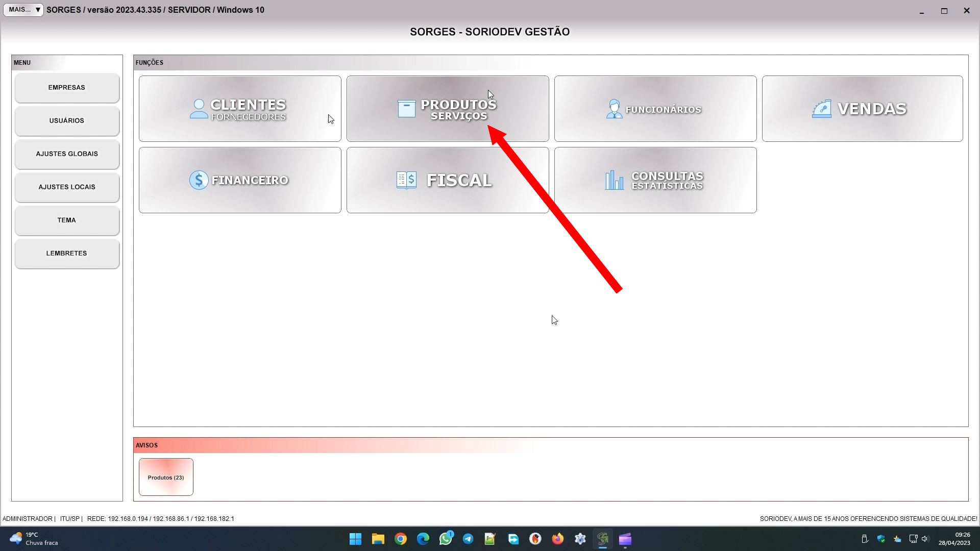Maximize the SORGES window

point(944,10)
